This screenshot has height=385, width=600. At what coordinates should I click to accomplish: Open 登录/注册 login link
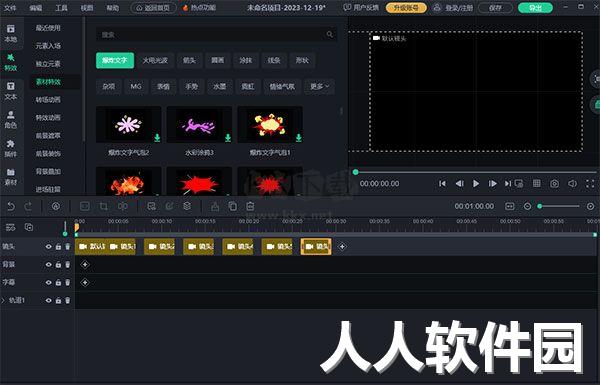pyautogui.click(x=454, y=8)
